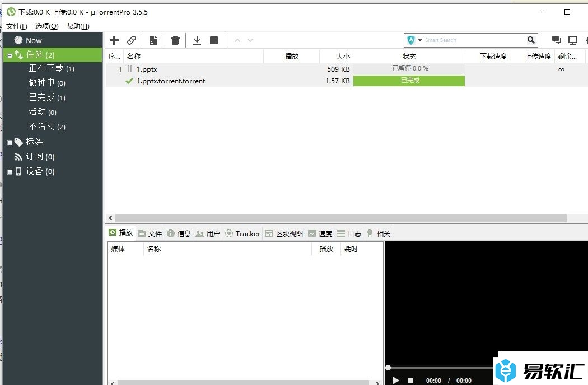
Task: Click the 已完成 green progress bar
Action: tap(409, 81)
